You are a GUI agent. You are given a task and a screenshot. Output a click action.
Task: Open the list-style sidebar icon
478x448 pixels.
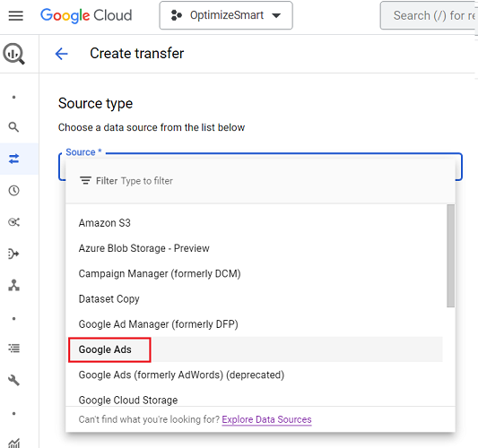point(13,349)
